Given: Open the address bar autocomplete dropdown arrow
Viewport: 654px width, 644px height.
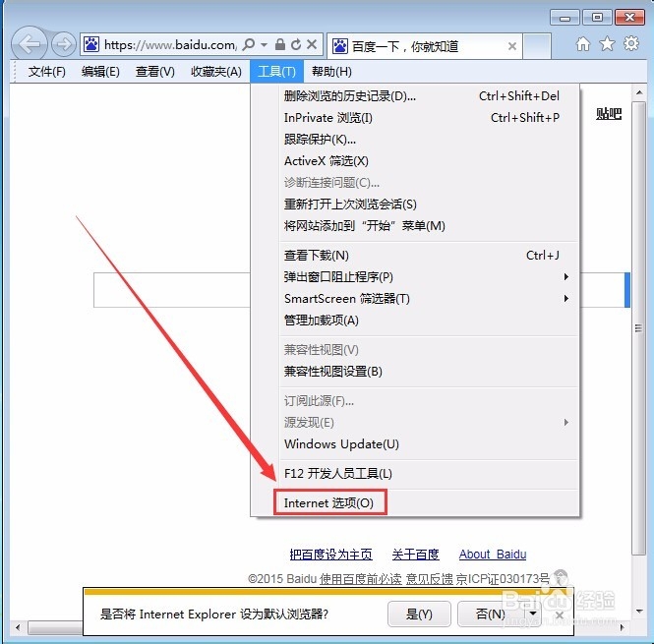Looking at the screenshot, I should pos(264,44).
